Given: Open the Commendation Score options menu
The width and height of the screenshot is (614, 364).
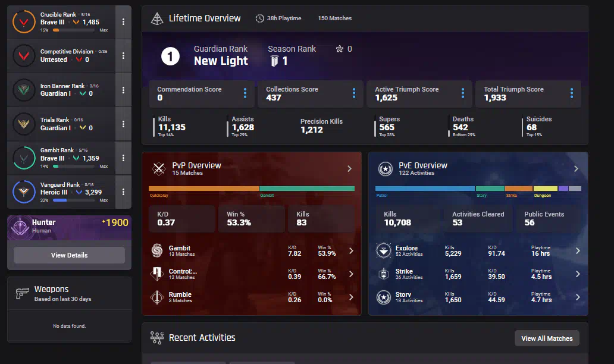Looking at the screenshot, I should point(245,93).
